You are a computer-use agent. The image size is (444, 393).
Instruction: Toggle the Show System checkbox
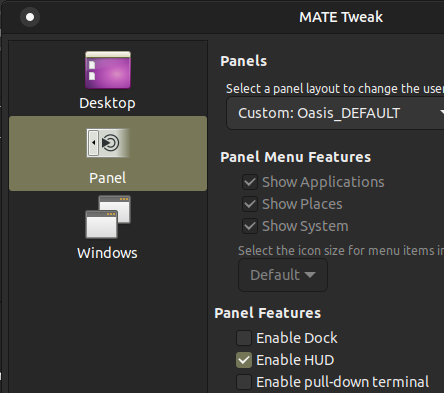pos(250,226)
